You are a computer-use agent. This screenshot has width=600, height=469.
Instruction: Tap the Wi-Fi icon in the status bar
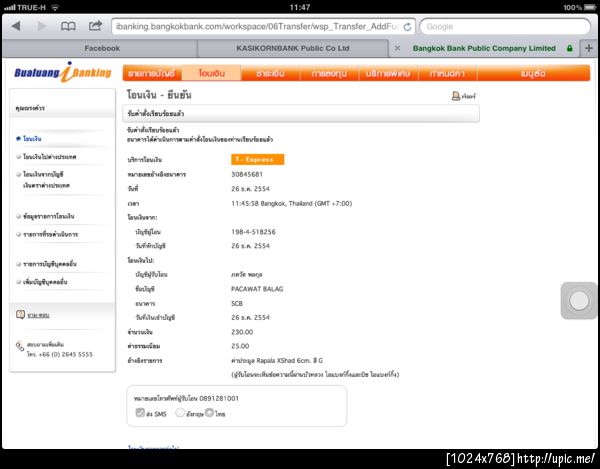pos(55,7)
